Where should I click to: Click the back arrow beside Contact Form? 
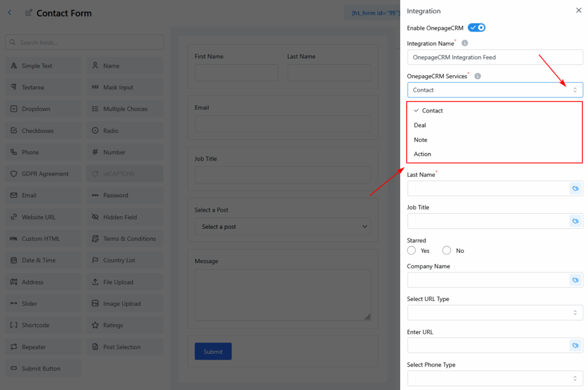pyautogui.click(x=10, y=13)
